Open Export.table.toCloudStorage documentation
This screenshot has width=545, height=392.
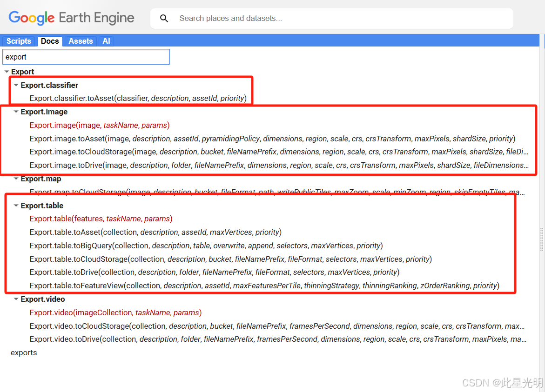point(231,259)
